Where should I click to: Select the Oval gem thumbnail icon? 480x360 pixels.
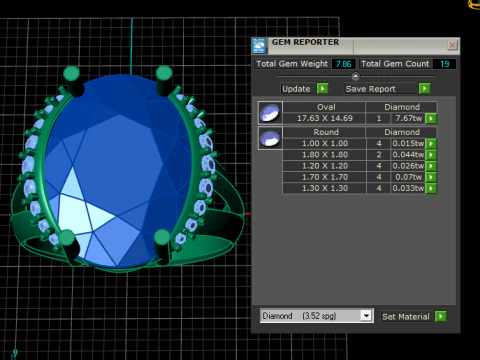point(270,113)
